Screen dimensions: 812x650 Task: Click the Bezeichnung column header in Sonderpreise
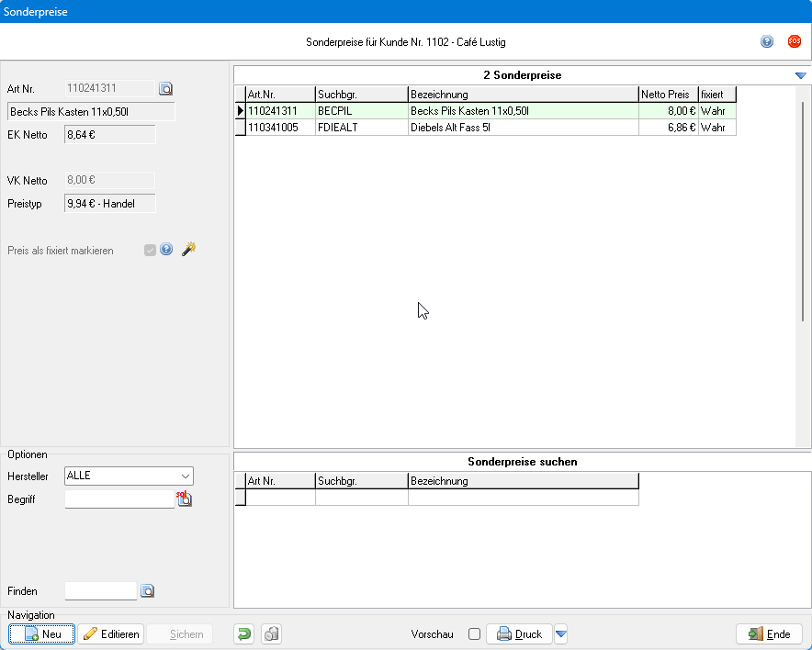[523, 95]
